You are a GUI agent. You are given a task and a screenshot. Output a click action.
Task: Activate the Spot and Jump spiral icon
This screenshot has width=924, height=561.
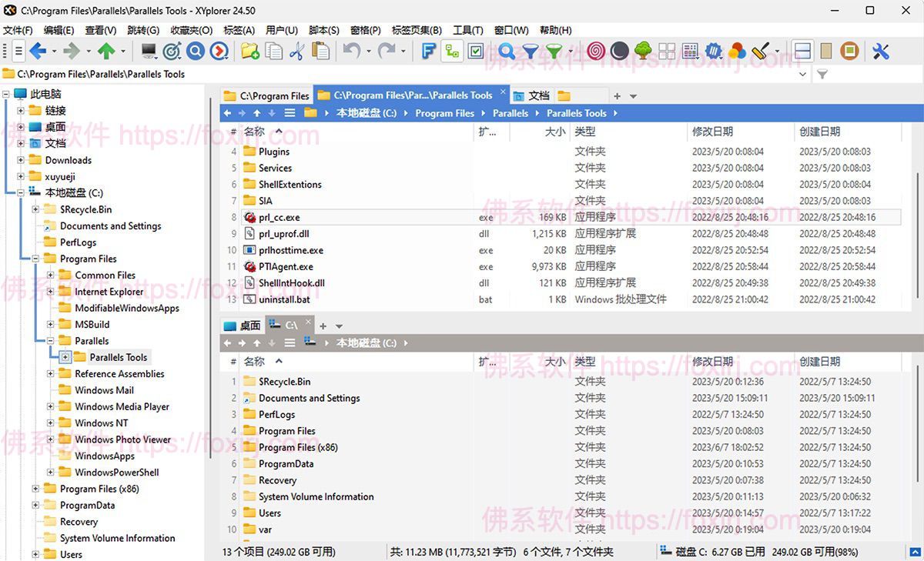596,51
